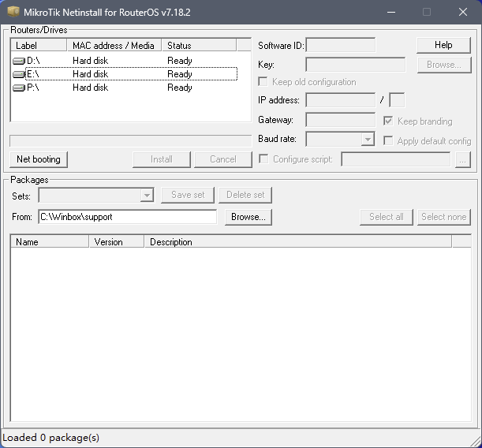This screenshot has height=448, width=482.
Task: Close the Netinstall window
Action: click(x=463, y=12)
